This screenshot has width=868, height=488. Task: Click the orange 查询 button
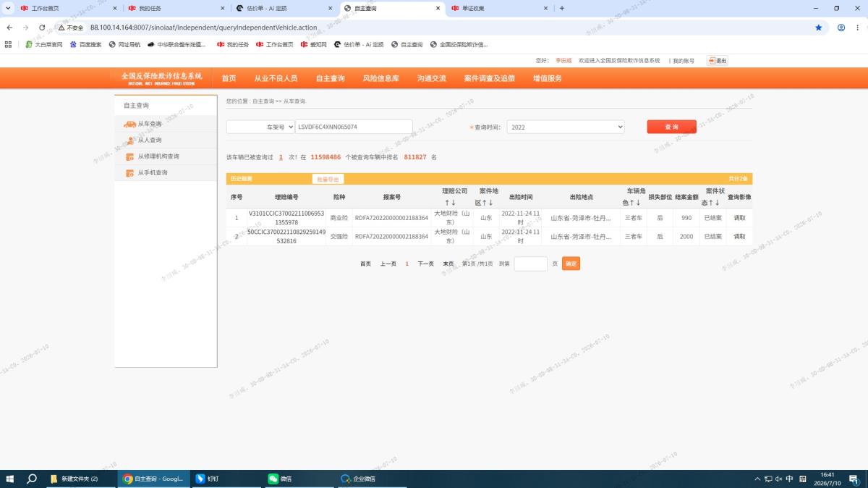tap(671, 127)
